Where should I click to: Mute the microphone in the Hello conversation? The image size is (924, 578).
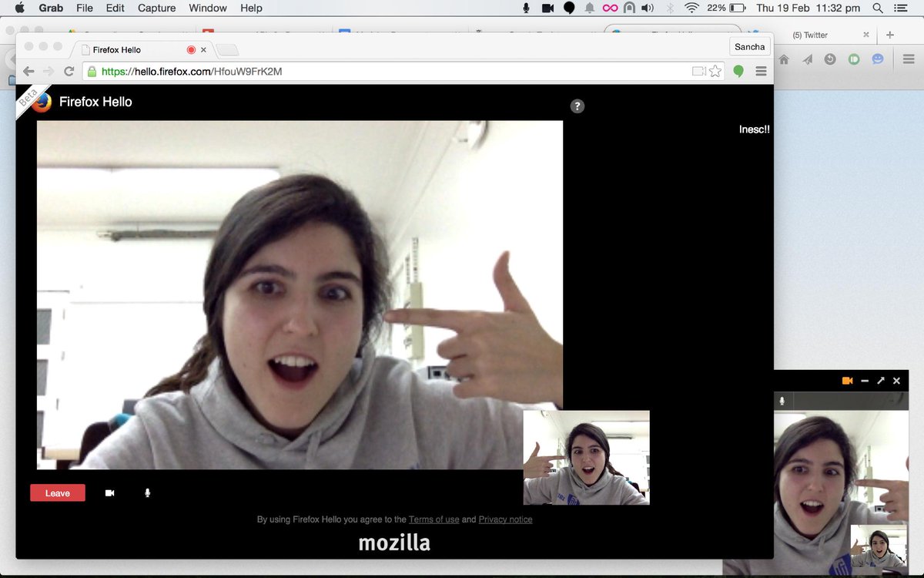(x=147, y=492)
